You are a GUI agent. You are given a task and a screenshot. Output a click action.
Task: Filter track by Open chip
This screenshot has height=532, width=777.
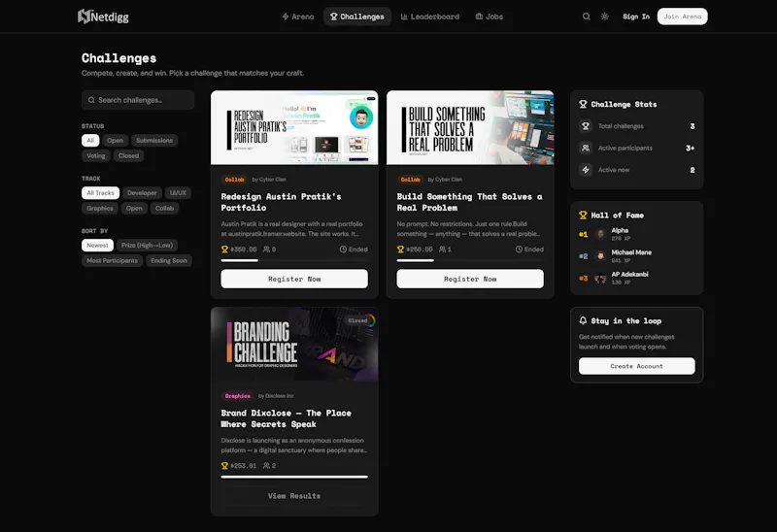coord(134,209)
